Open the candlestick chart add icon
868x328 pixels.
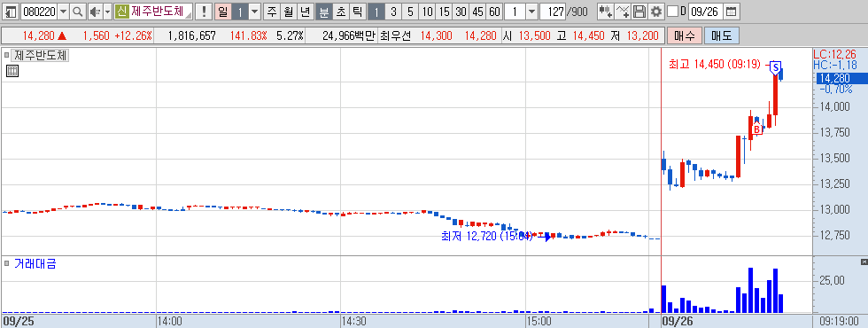[606, 11]
